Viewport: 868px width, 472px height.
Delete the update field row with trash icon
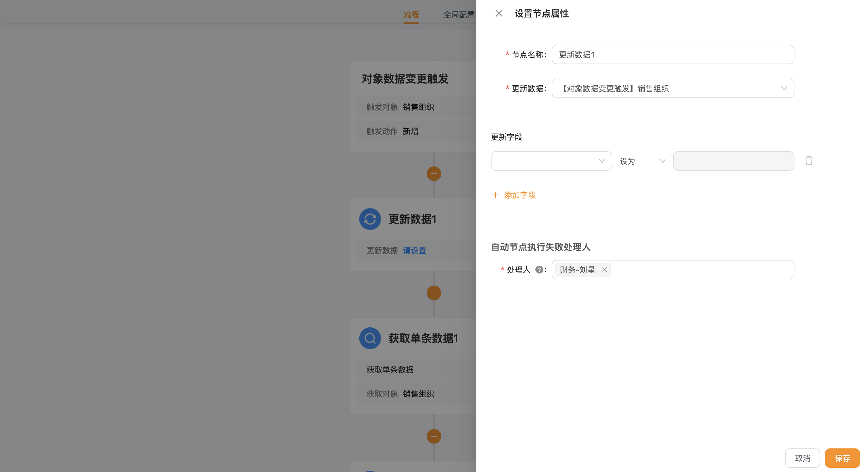[809, 161]
